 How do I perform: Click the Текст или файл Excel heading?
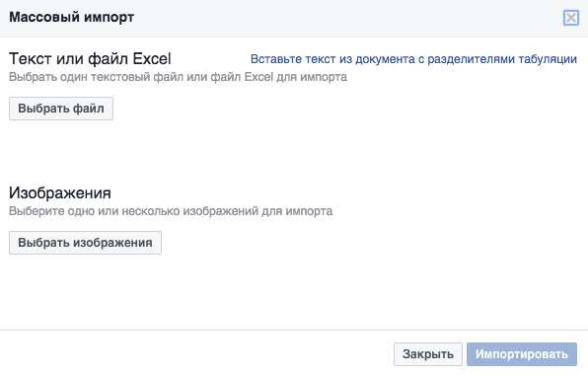pyautogui.click(x=90, y=59)
